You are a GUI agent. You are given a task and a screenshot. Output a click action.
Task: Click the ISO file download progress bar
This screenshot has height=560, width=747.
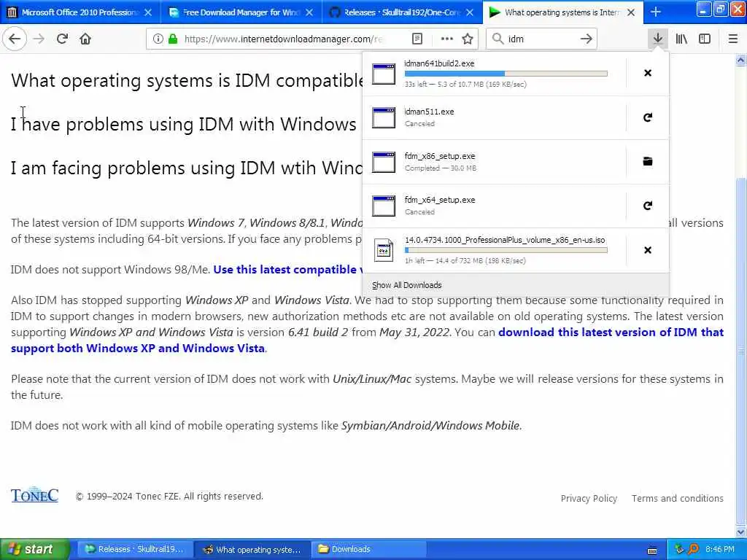pyautogui.click(x=506, y=250)
